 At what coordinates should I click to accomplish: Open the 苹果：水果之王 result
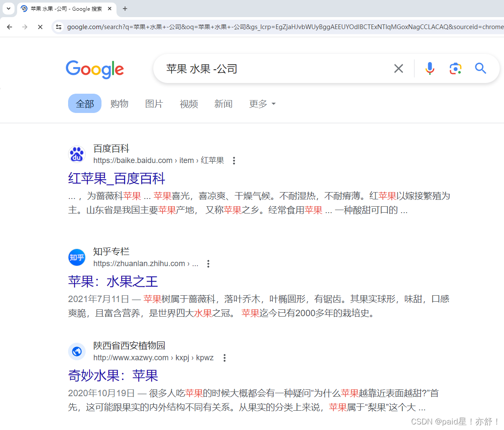coord(113,282)
